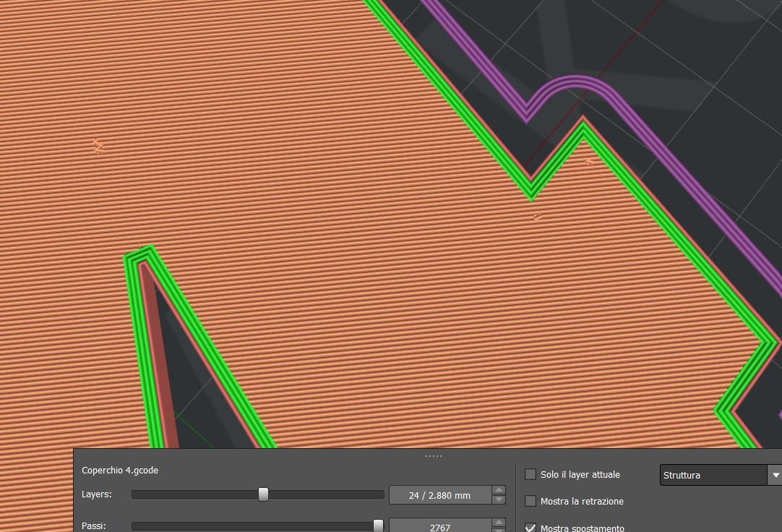
Task: Increase the layer number with the up arrow
Action: coord(498,490)
